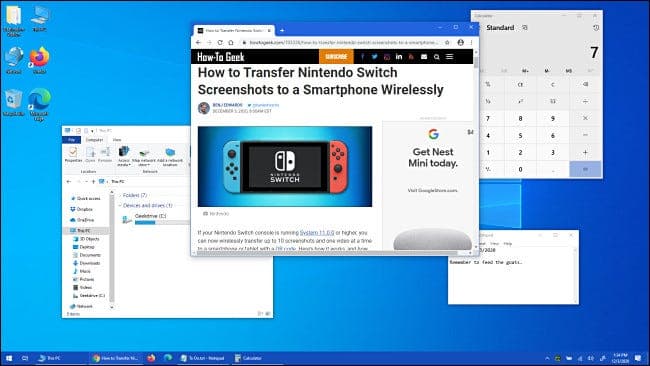This screenshot has height=366, width=650.
Task: Open the Firefox shortcut on the desktop
Action: tap(39, 60)
